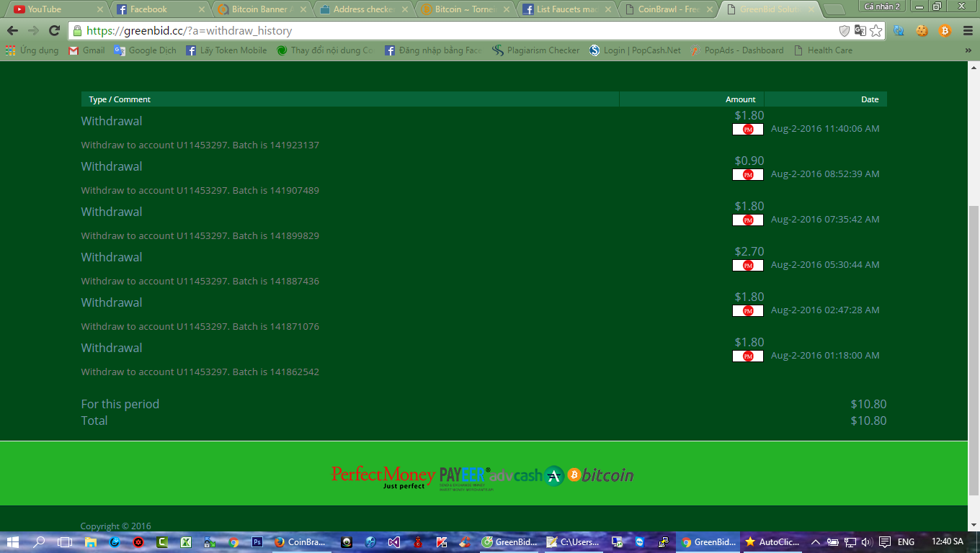Image resolution: width=980 pixels, height=553 pixels.
Task: Click the date Aug-2-2016 11:40:06 AM
Action: pyautogui.click(x=825, y=129)
